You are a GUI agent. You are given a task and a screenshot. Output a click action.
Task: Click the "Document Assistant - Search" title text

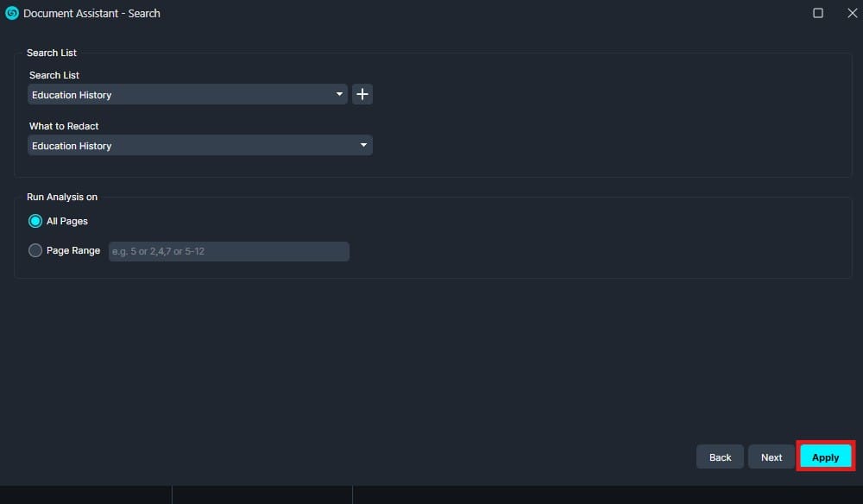[91, 13]
